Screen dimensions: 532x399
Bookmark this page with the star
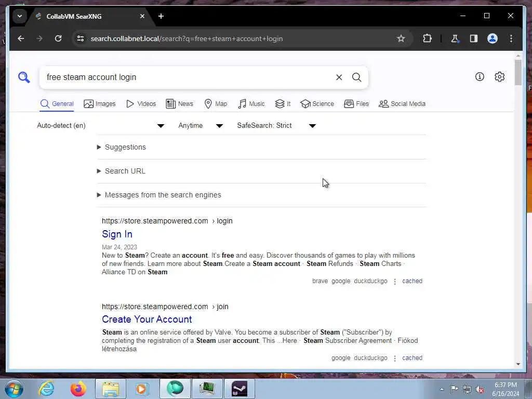[x=401, y=38]
